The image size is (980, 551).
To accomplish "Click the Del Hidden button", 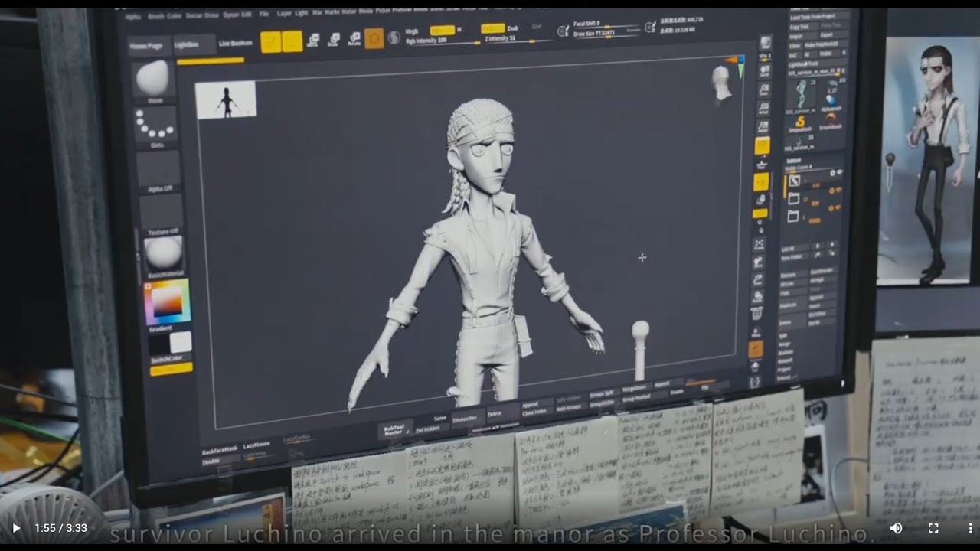I will [x=430, y=430].
